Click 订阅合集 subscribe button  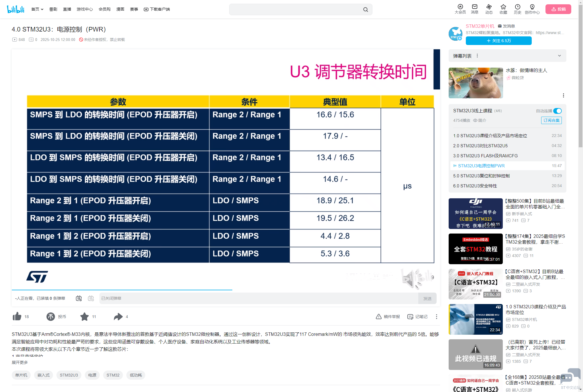tap(551, 120)
